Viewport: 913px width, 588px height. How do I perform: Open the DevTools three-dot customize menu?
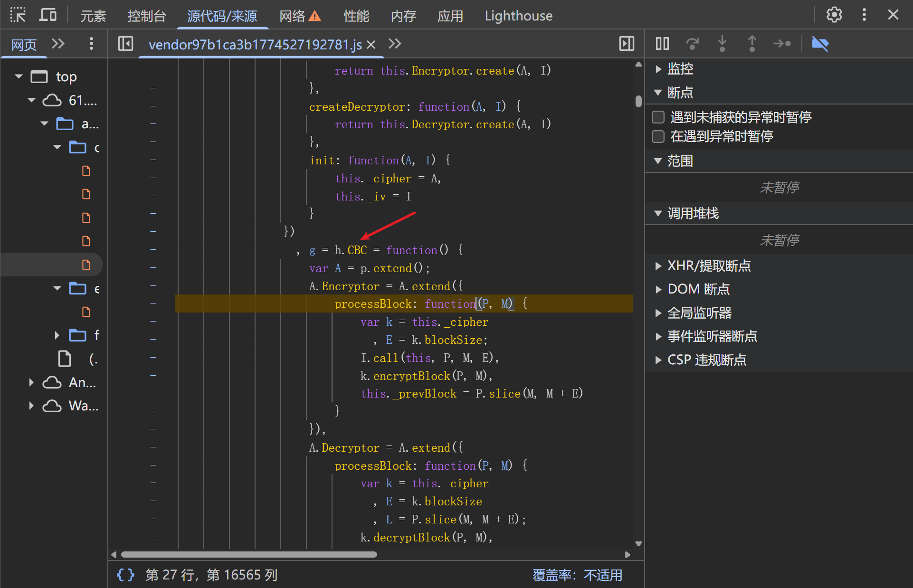864,15
